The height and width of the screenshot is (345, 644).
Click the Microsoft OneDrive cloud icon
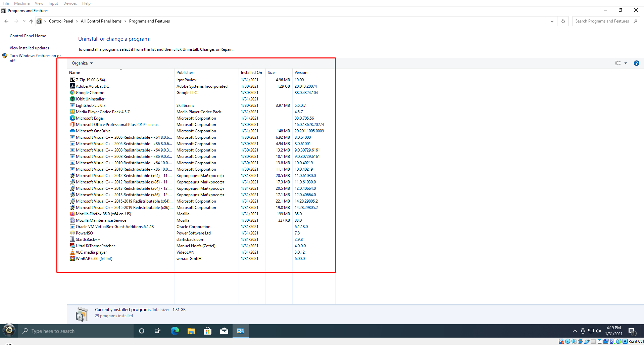pyautogui.click(x=72, y=131)
